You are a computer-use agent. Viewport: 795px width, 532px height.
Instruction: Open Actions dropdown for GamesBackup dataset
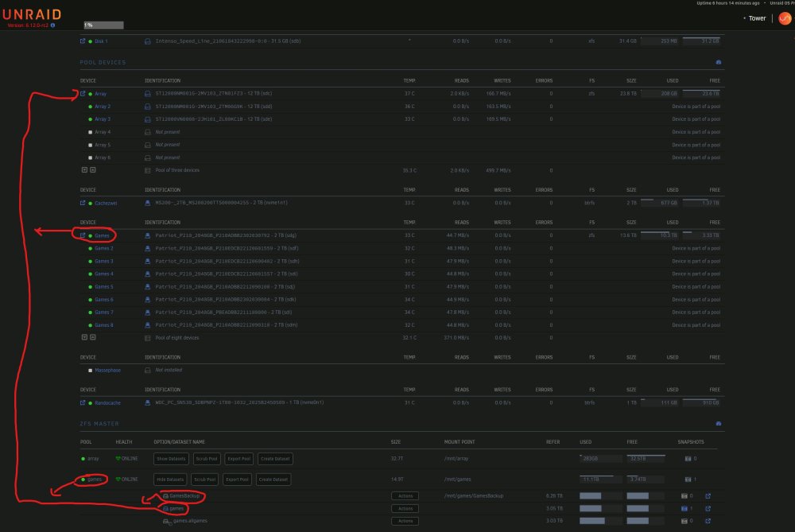405,496
